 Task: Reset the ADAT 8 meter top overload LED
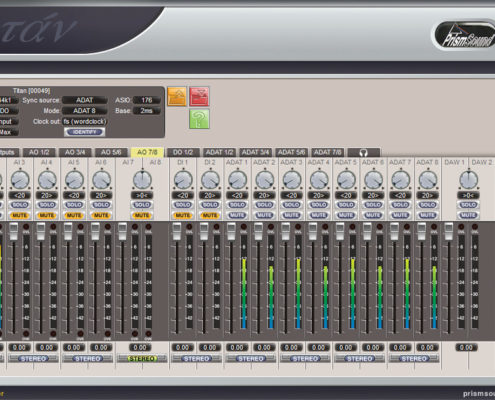(x=434, y=227)
